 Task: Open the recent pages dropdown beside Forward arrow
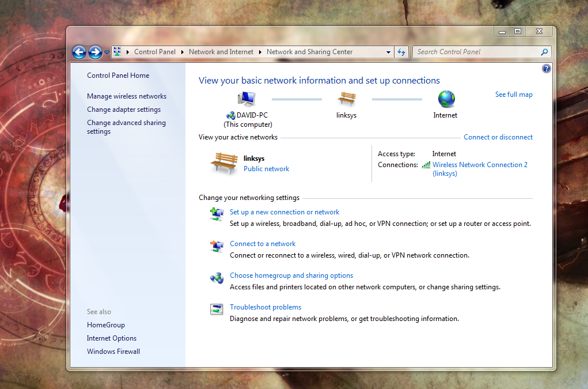coord(107,52)
